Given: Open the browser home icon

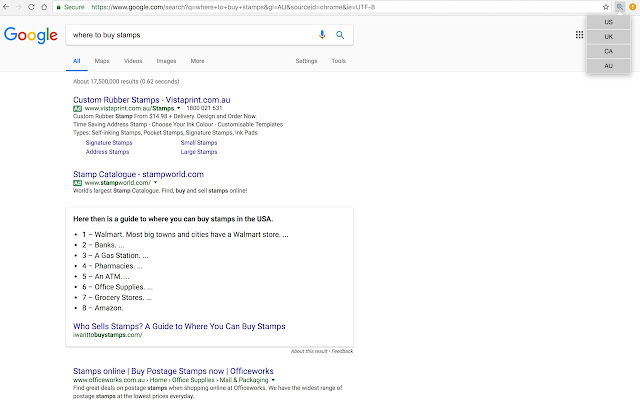Looking at the screenshot, I should pos(44,7).
